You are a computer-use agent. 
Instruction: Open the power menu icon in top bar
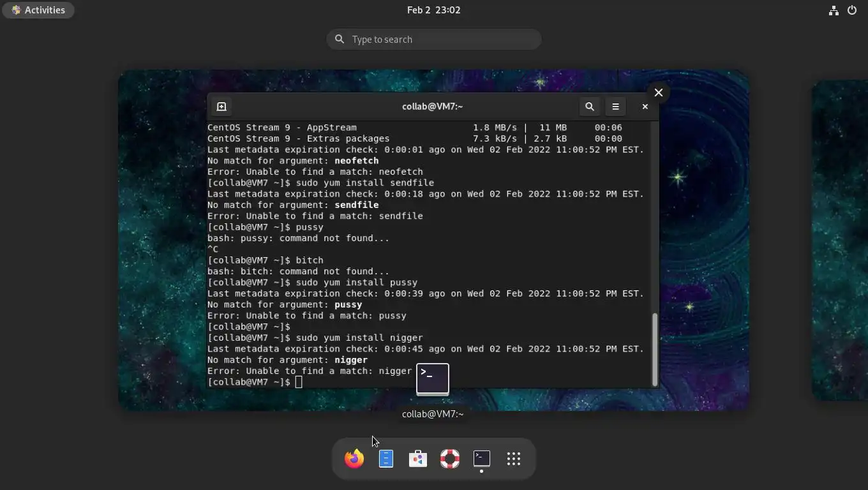click(x=852, y=10)
